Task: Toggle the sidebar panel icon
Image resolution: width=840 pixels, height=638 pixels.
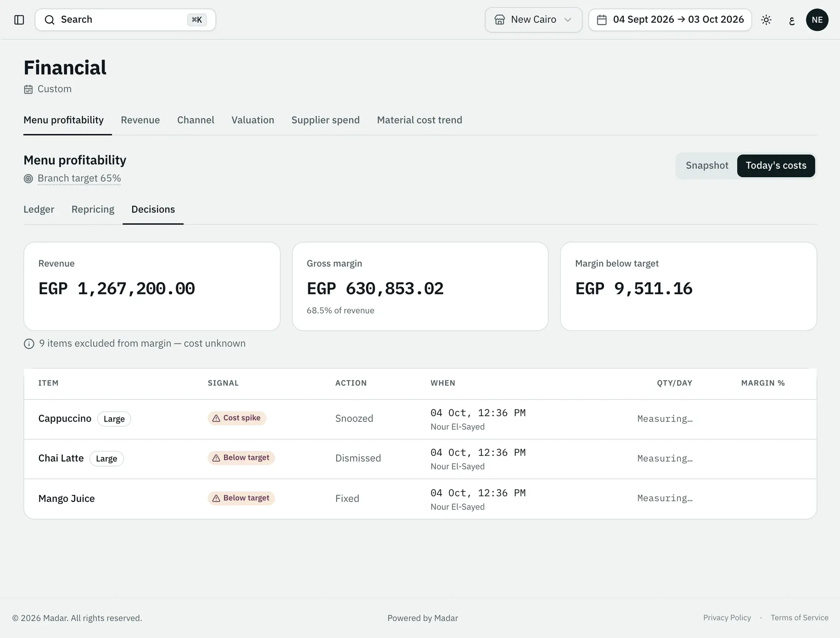Action: pos(19,20)
